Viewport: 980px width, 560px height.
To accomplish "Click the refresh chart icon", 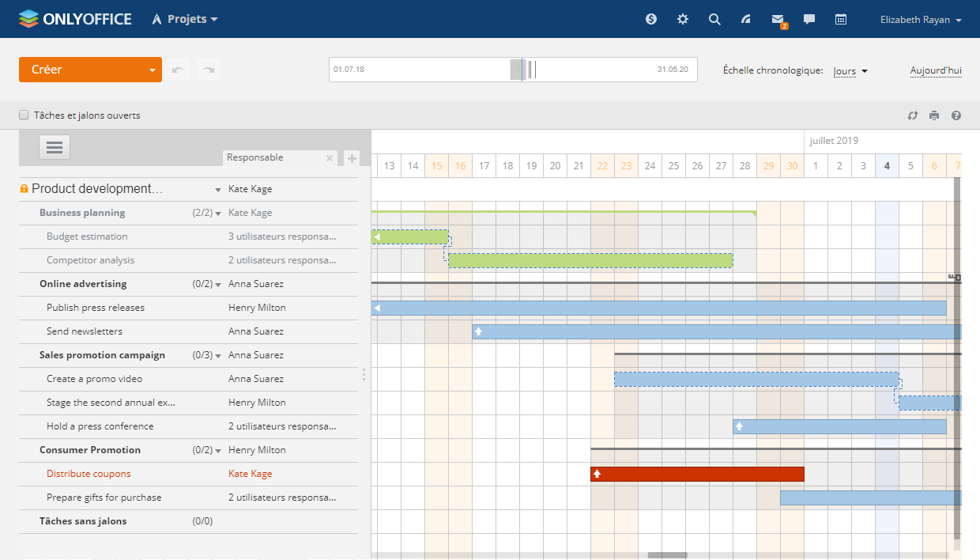I will [x=913, y=115].
